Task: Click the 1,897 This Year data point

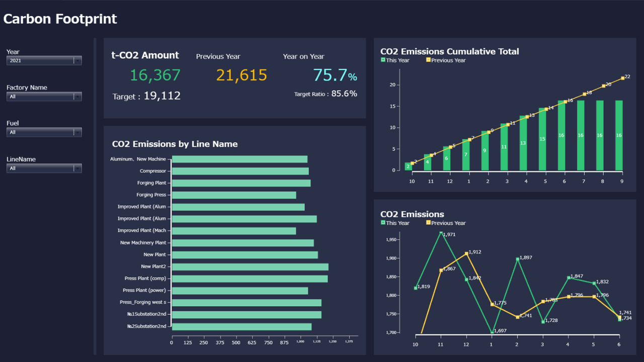Action: pyautogui.click(x=518, y=259)
